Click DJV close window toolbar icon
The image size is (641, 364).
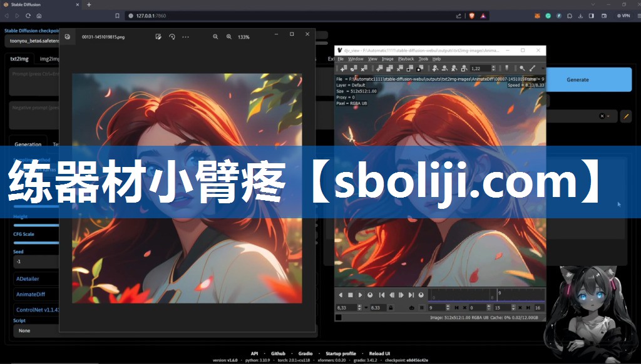coord(399,68)
